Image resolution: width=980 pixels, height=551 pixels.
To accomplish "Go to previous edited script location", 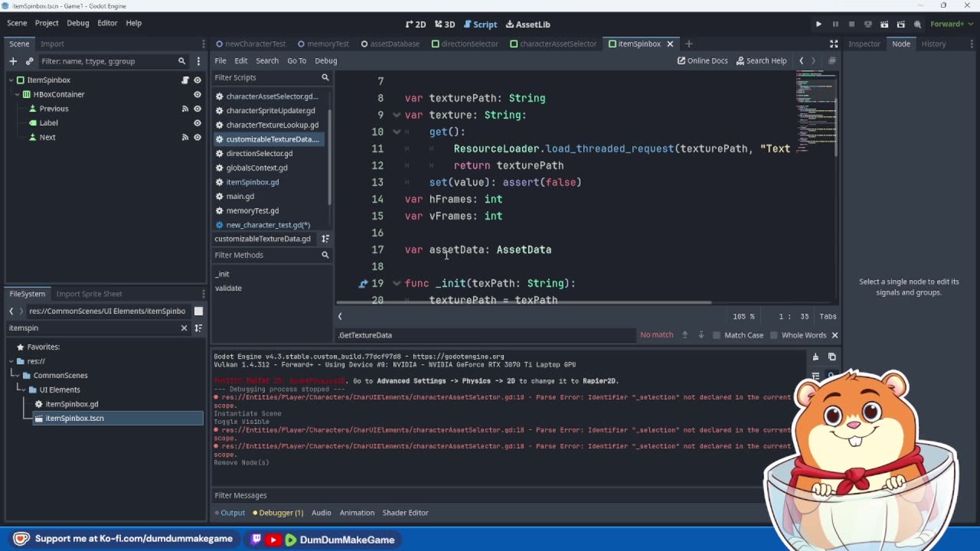I will pos(801,61).
